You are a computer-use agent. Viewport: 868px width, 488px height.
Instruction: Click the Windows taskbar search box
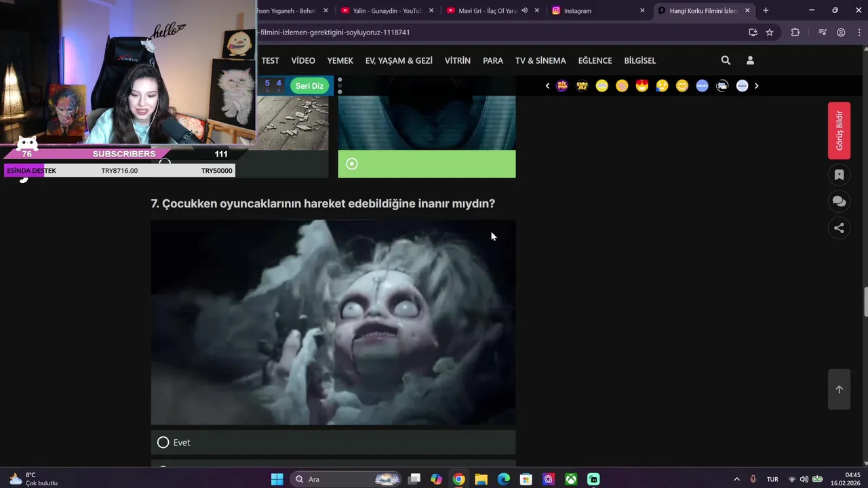click(x=347, y=479)
